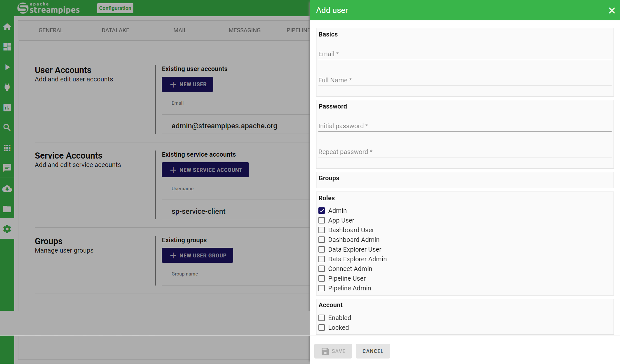Check the Dashboard User role

(x=322, y=230)
